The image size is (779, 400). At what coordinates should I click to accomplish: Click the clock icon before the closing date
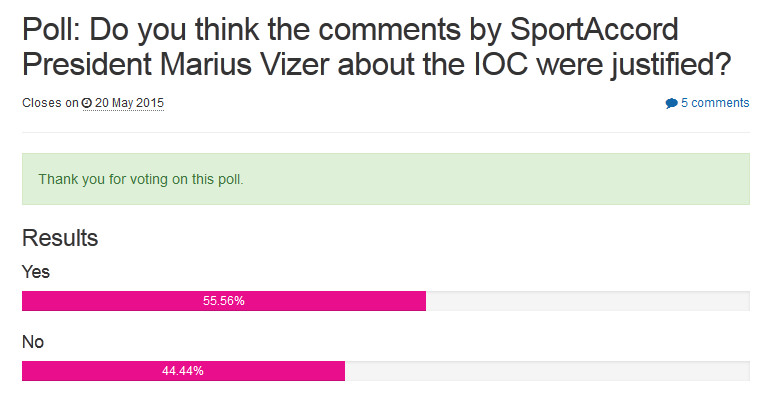pos(87,103)
